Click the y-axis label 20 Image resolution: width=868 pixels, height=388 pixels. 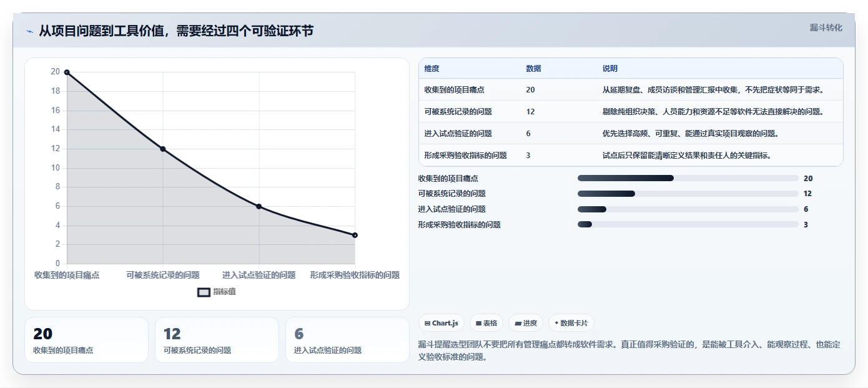(x=56, y=72)
